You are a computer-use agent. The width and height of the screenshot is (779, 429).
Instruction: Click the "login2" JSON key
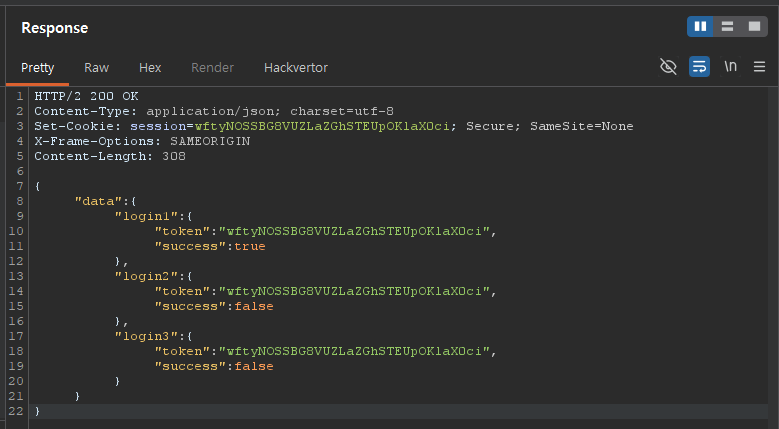point(145,276)
